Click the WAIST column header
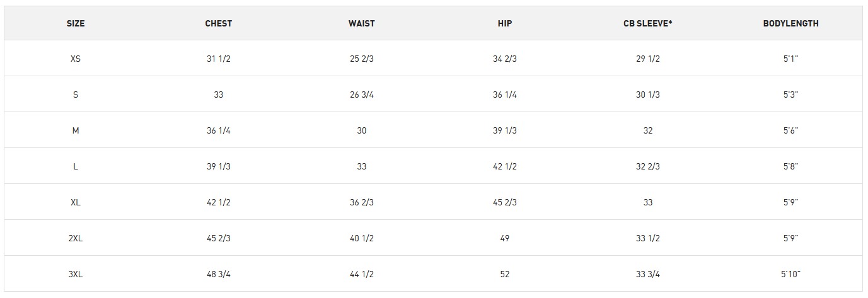The width and height of the screenshot is (868, 298). coord(362,23)
